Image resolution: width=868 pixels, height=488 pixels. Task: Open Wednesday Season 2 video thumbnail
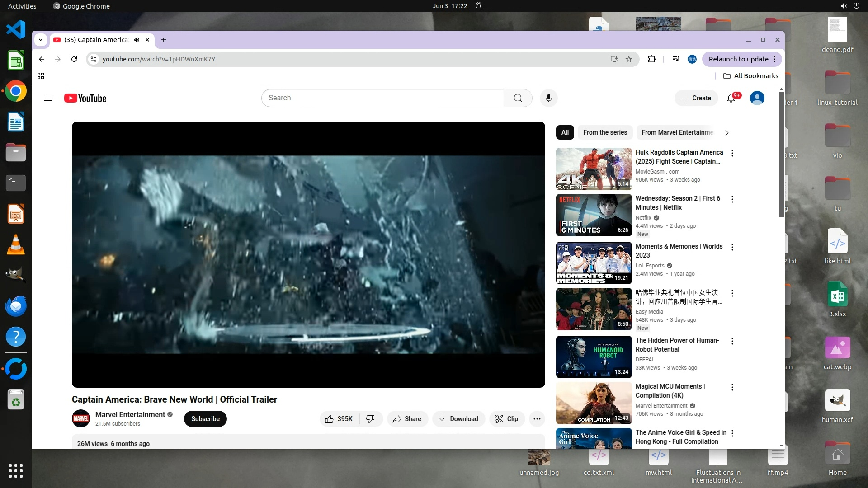click(x=594, y=215)
